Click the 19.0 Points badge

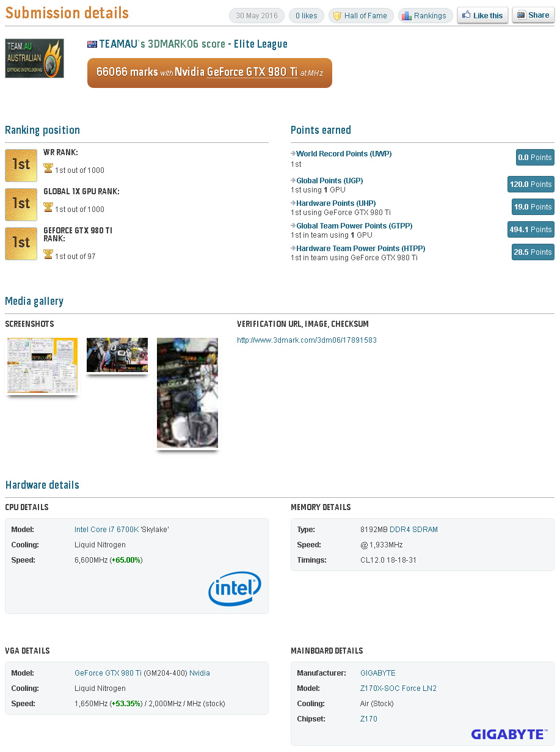[x=533, y=207]
